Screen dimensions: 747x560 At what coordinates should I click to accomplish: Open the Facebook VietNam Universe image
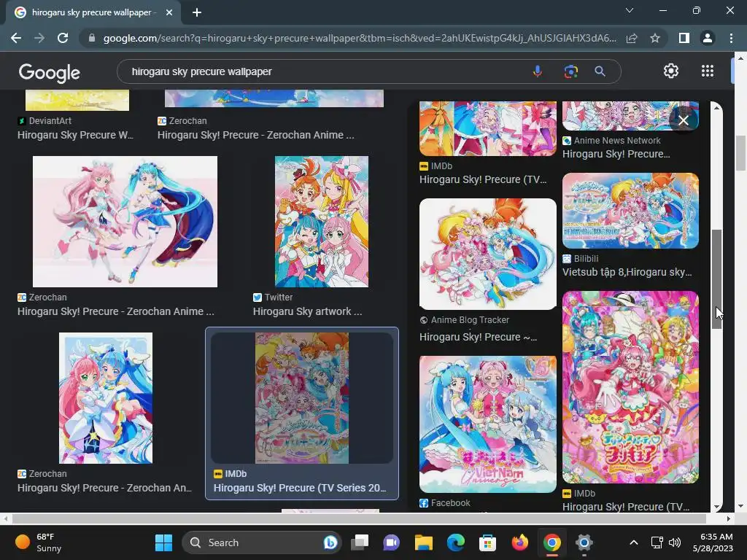[488, 424]
